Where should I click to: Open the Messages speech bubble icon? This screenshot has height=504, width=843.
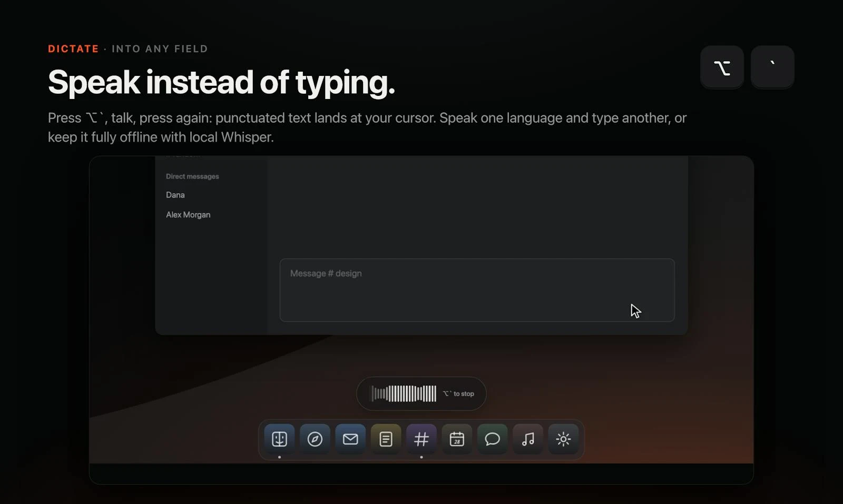tap(492, 439)
